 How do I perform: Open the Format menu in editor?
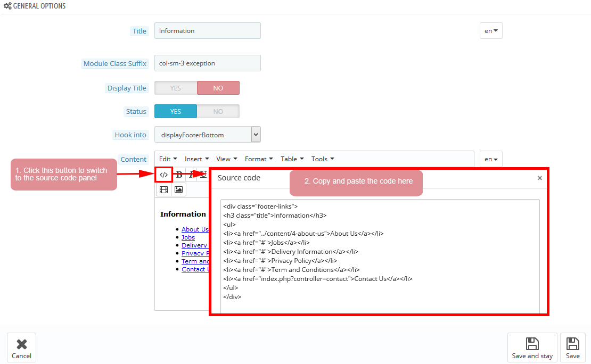259,159
